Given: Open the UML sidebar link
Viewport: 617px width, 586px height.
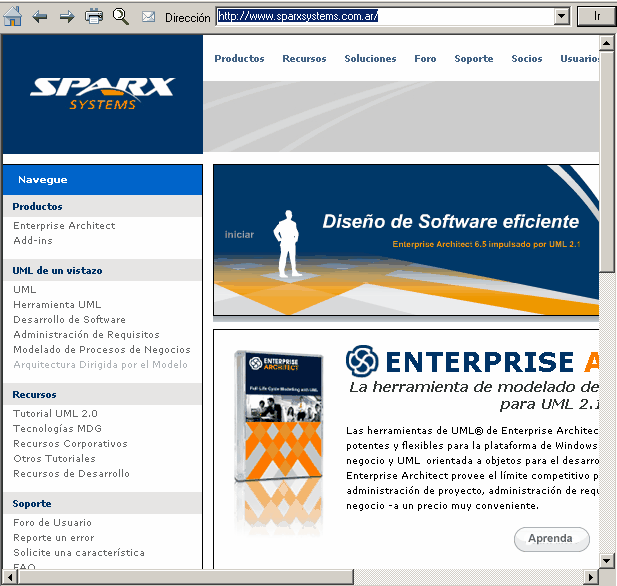Looking at the screenshot, I should pos(24,290).
